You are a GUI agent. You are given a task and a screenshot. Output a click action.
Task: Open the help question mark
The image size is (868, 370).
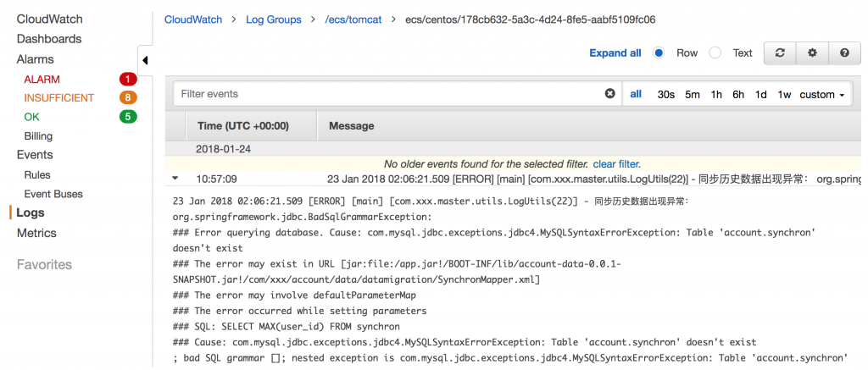(844, 53)
